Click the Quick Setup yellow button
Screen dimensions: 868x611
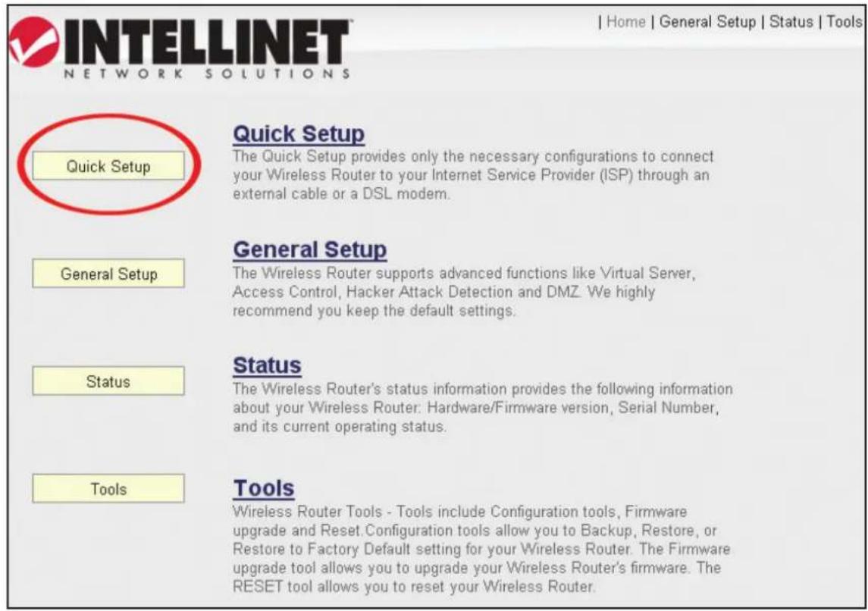coord(108,165)
